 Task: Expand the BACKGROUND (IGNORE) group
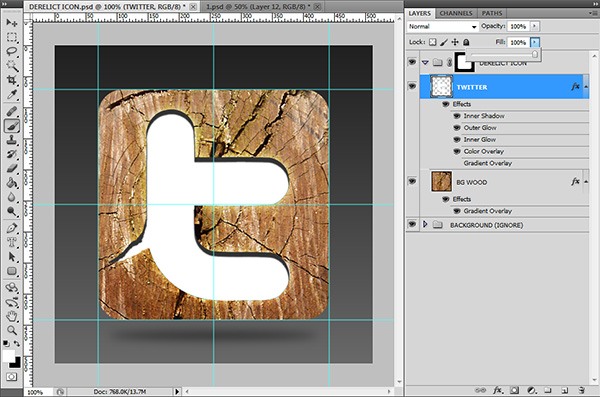click(x=425, y=224)
